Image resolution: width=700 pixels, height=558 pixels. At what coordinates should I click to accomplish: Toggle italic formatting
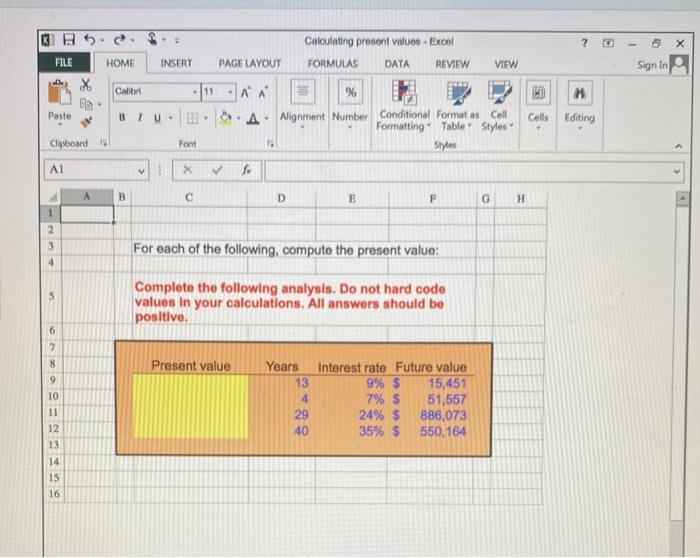[140, 117]
